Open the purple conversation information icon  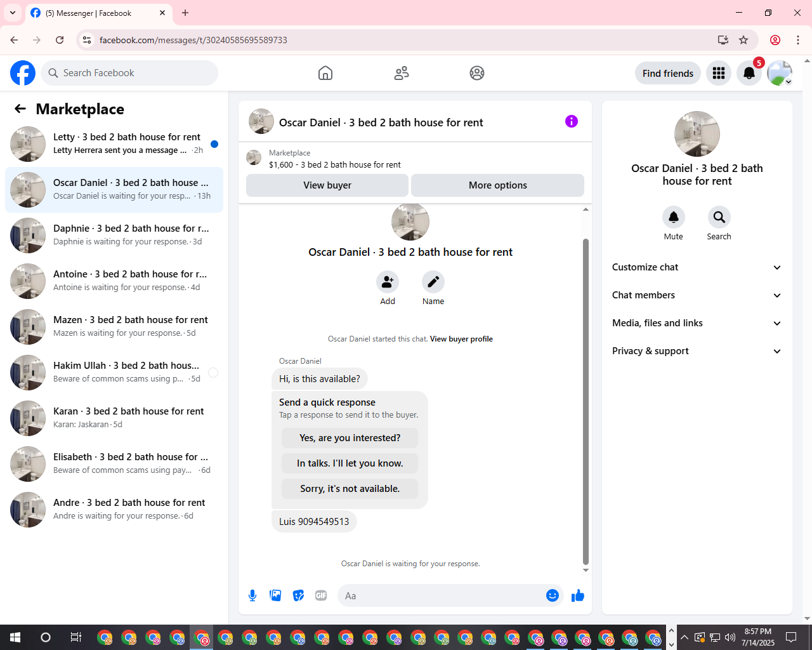point(572,121)
